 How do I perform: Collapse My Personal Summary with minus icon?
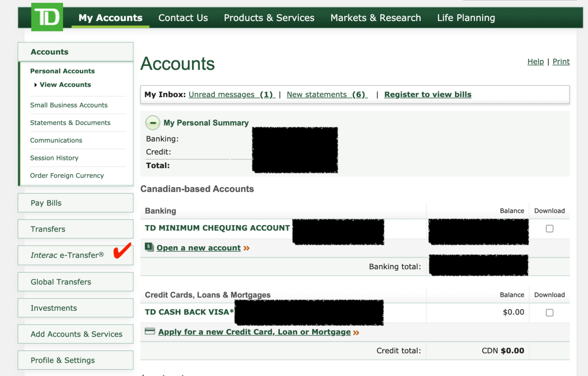[153, 123]
